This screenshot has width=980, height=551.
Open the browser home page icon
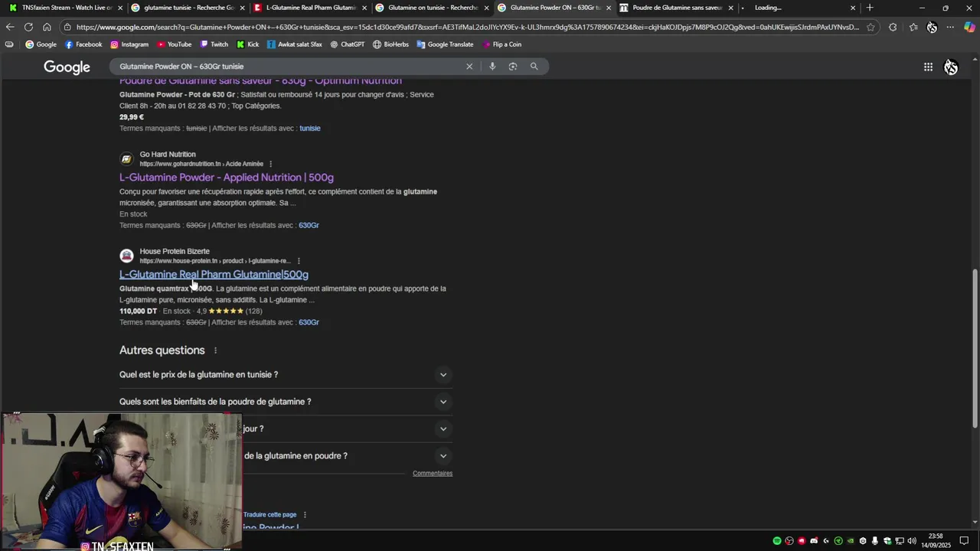pos(47,27)
